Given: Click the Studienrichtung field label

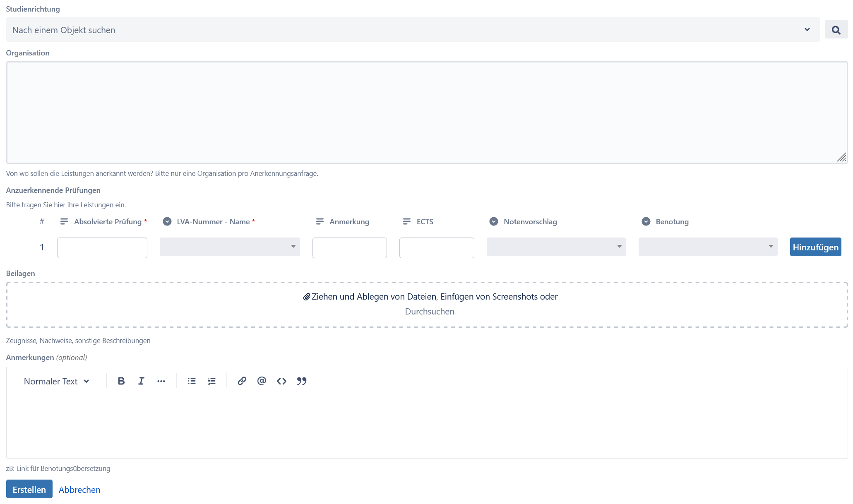Looking at the screenshot, I should coord(33,9).
